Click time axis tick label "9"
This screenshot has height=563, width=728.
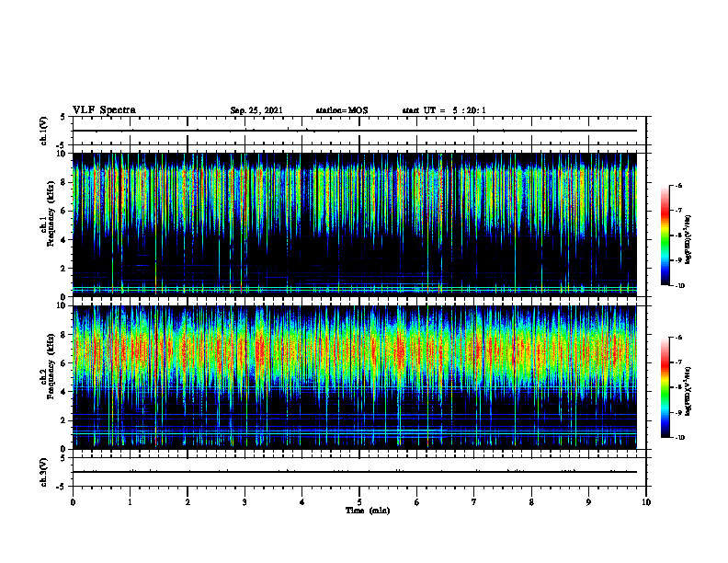tap(588, 502)
